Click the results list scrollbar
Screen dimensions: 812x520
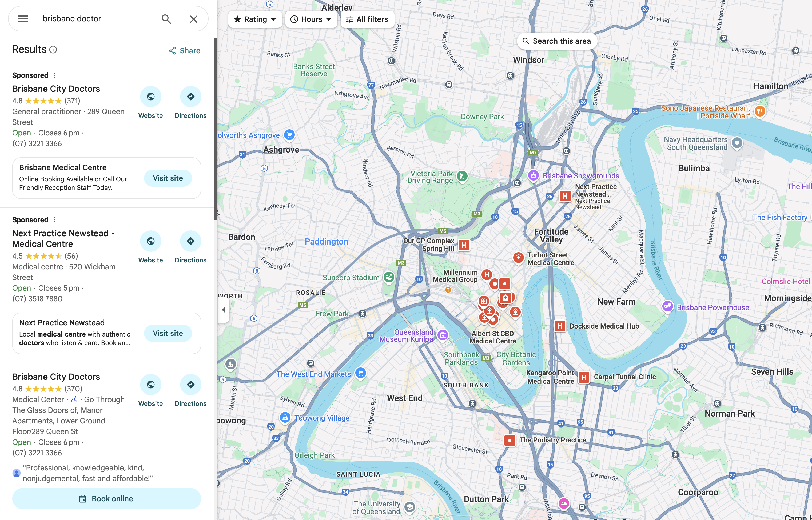click(x=215, y=128)
